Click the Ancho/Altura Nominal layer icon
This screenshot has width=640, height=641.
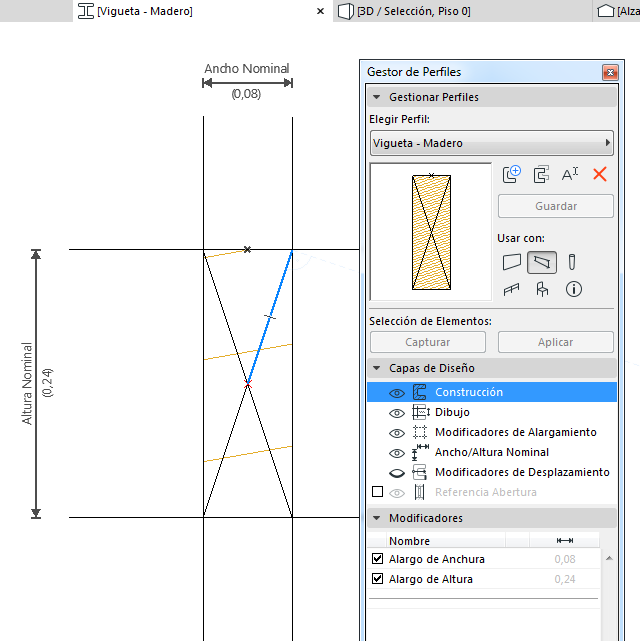click(x=420, y=452)
